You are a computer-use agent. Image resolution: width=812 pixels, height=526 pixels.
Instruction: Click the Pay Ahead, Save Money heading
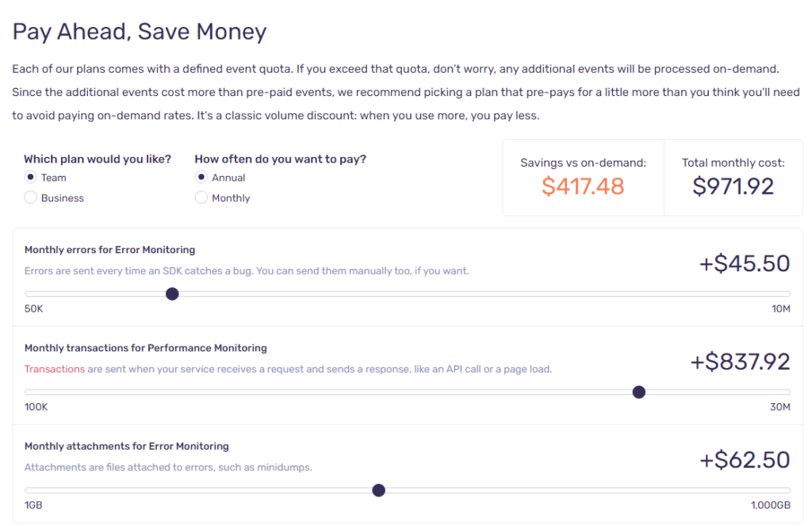pyautogui.click(x=139, y=32)
